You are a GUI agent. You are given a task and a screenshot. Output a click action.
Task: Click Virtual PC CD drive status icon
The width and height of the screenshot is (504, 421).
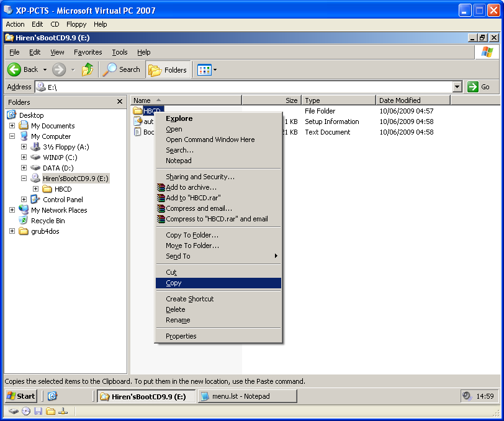point(26,411)
